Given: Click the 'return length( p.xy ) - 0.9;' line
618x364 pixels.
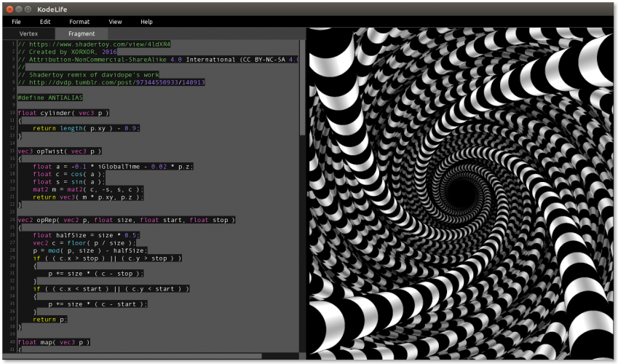Looking at the screenshot, I should click(x=86, y=128).
